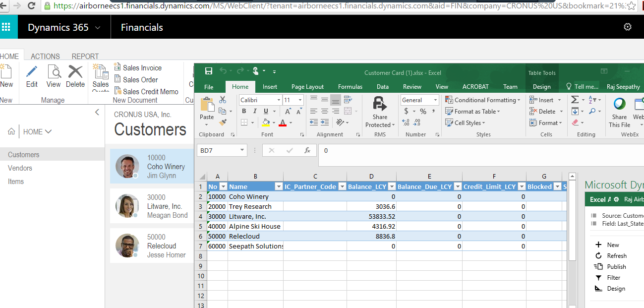Click the AutoSum sigma icon
Viewport: 644px width, 308px height.
coord(574,100)
